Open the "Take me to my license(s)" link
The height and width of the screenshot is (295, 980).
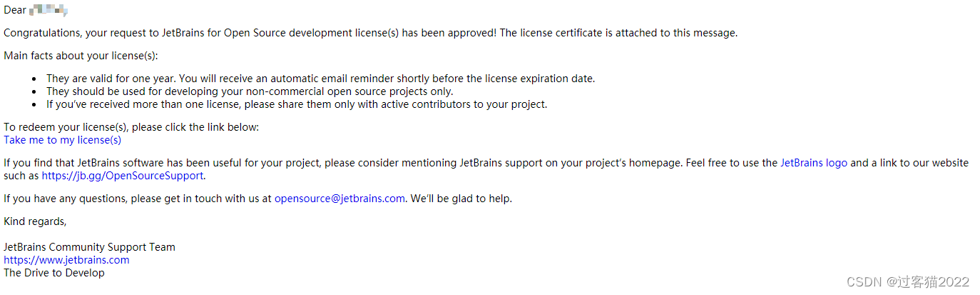tap(63, 140)
